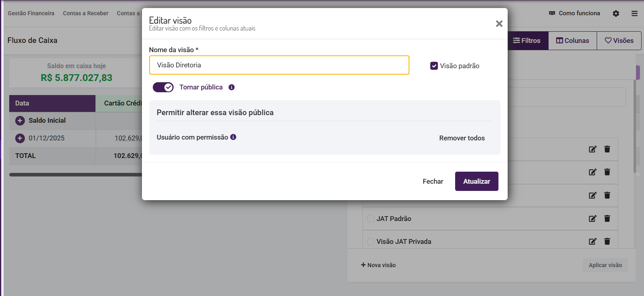Expand the 01/12/2025 date row
The width and height of the screenshot is (644, 296).
tap(20, 138)
